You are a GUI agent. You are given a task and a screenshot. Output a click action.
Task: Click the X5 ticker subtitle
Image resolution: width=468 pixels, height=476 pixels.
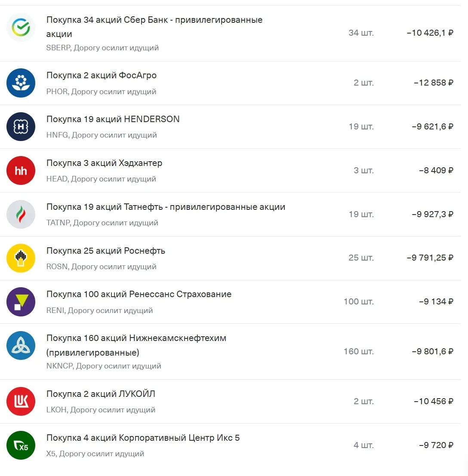point(95,454)
